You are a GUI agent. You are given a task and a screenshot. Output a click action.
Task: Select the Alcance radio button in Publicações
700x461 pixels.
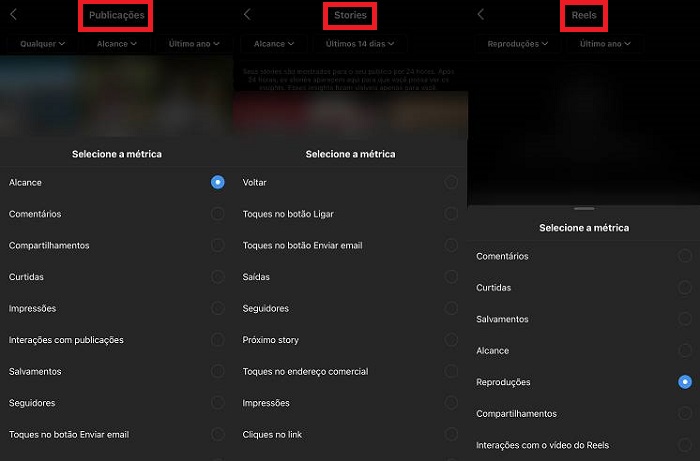click(217, 182)
